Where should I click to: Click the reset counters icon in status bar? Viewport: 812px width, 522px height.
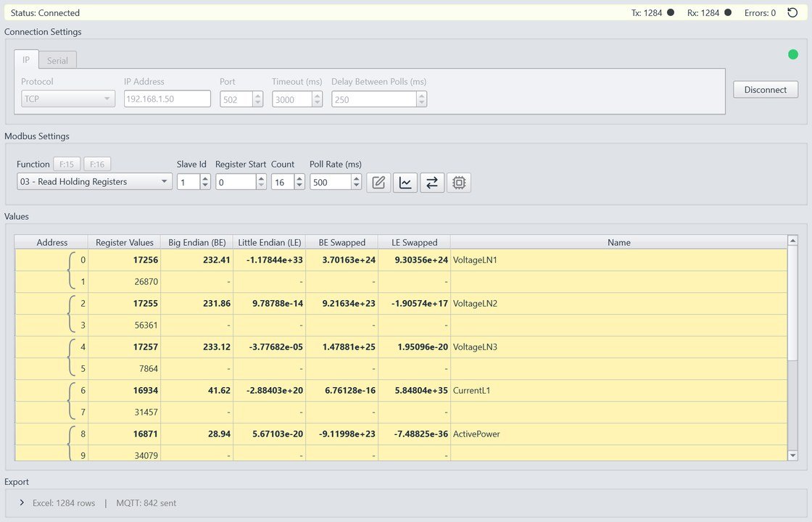792,13
